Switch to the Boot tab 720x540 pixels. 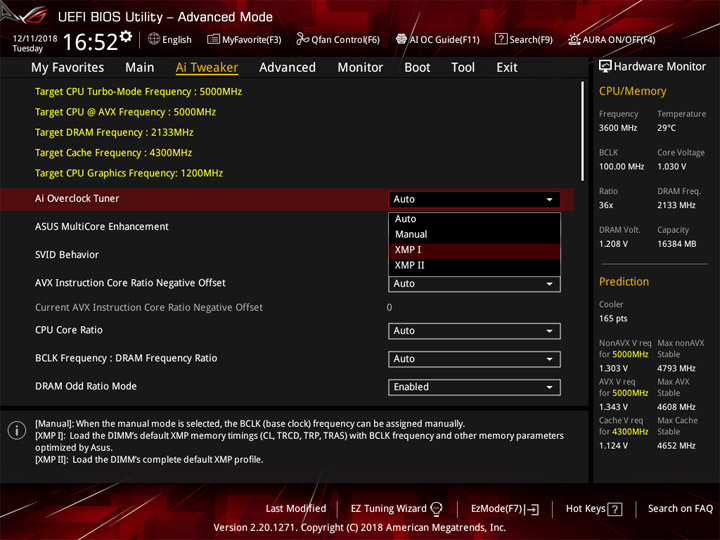[x=417, y=68]
